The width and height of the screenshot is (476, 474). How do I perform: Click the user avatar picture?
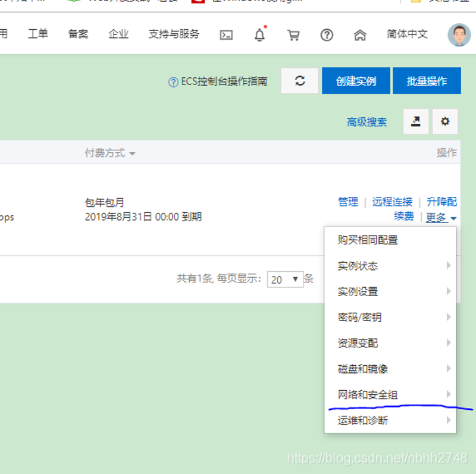coord(459,34)
